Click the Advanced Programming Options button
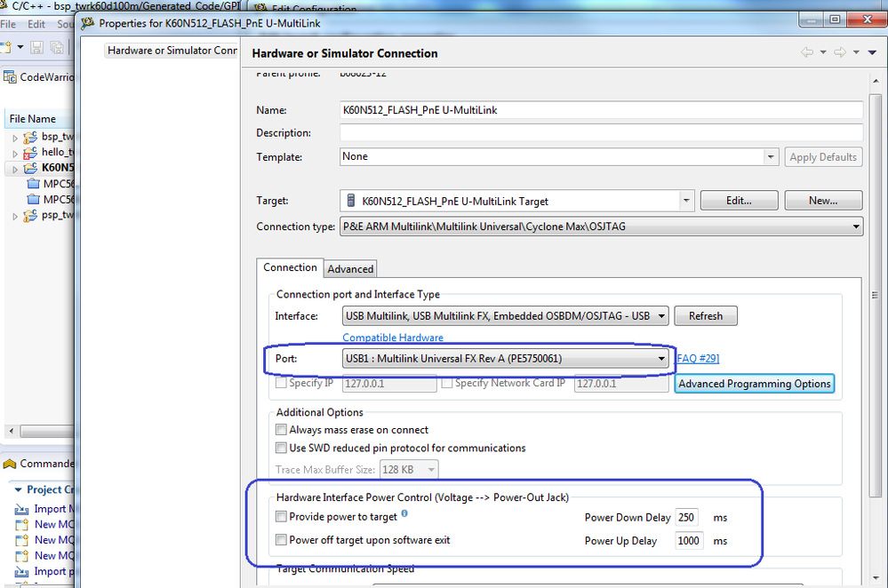Viewport: 888px width, 588px height. pyautogui.click(x=755, y=383)
